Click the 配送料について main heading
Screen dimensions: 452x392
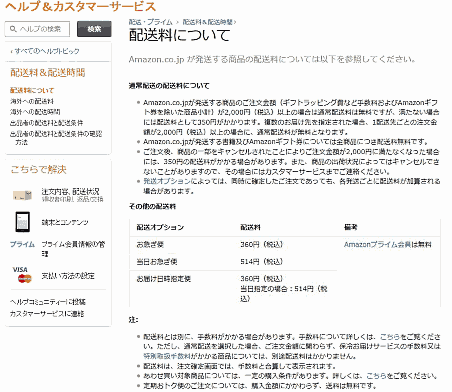(180, 35)
